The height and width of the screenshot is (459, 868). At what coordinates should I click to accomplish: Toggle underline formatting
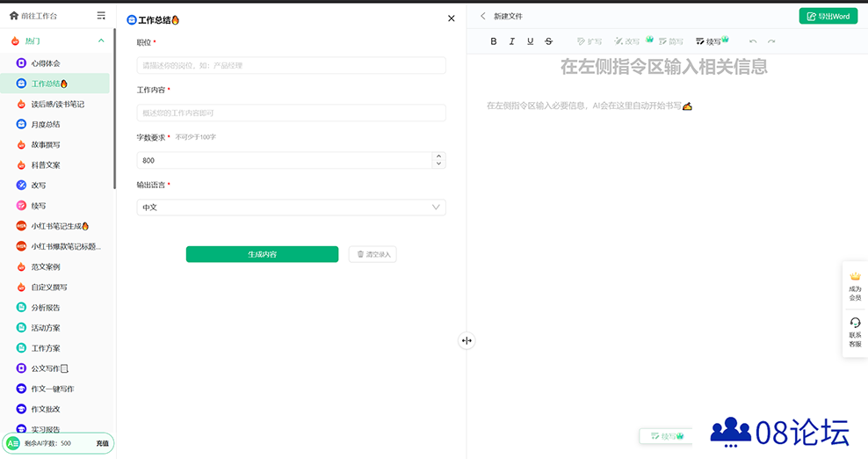pos(531,41)
